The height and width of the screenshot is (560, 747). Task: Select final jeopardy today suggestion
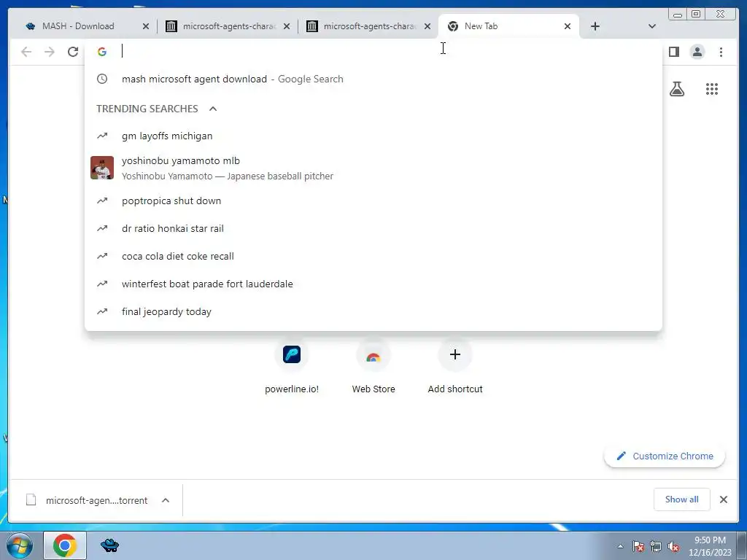pos(373,311)
